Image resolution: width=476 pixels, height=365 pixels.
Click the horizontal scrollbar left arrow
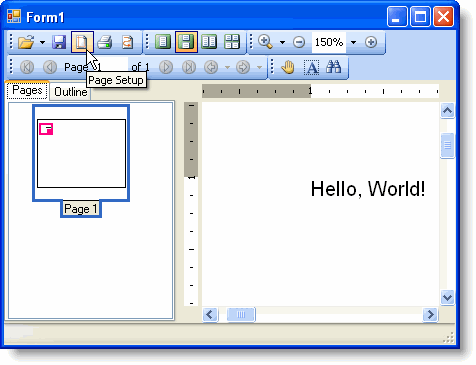[210, 314]
